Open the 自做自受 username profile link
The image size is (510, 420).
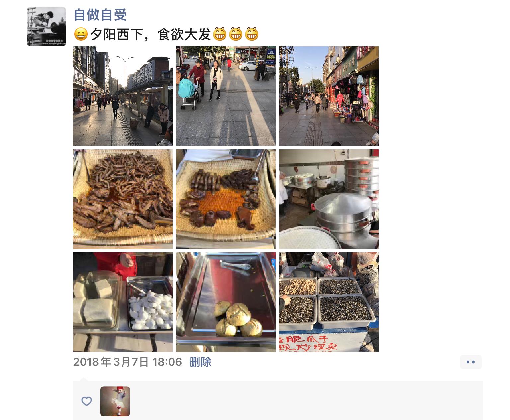pos(100,14)
